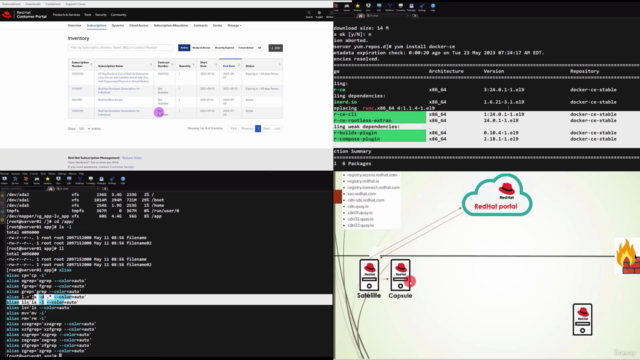Download subscriptions with the CSV button
Viewport: 640px width, 360px height.
coord(276,48)
